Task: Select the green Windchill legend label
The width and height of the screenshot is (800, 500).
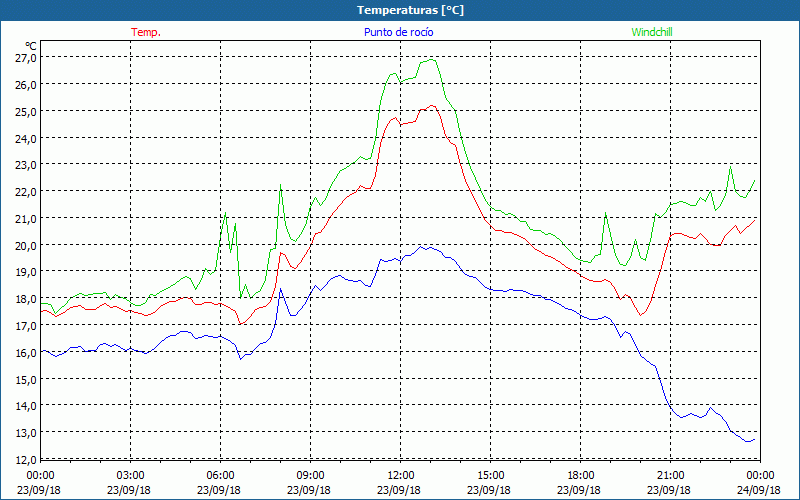Action: pos(652,32)
